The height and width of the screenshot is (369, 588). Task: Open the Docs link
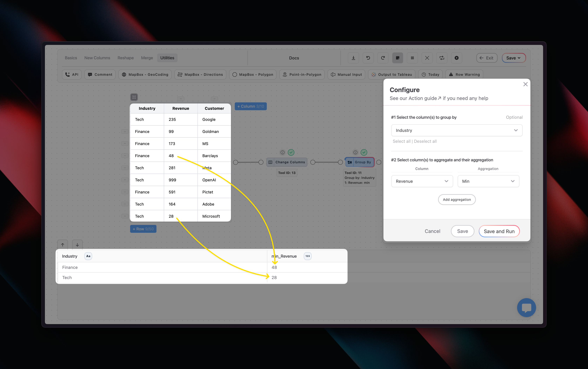coord(294,58)
